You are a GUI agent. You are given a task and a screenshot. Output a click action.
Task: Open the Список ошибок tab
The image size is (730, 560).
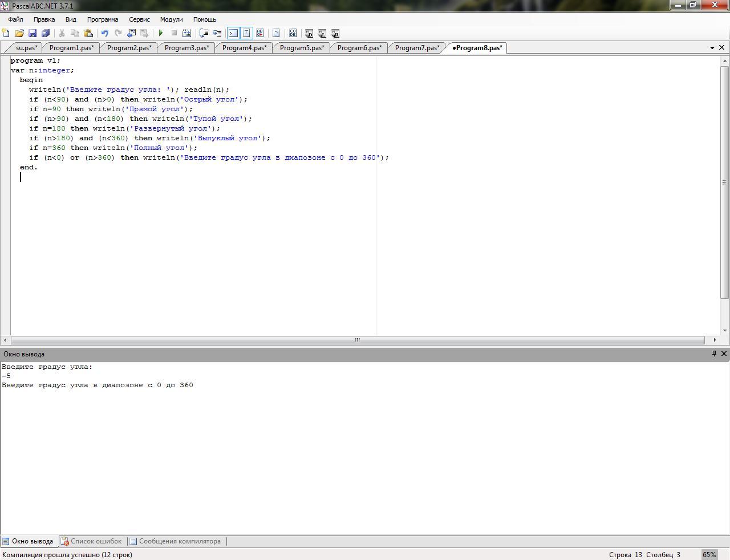point(91,541)
